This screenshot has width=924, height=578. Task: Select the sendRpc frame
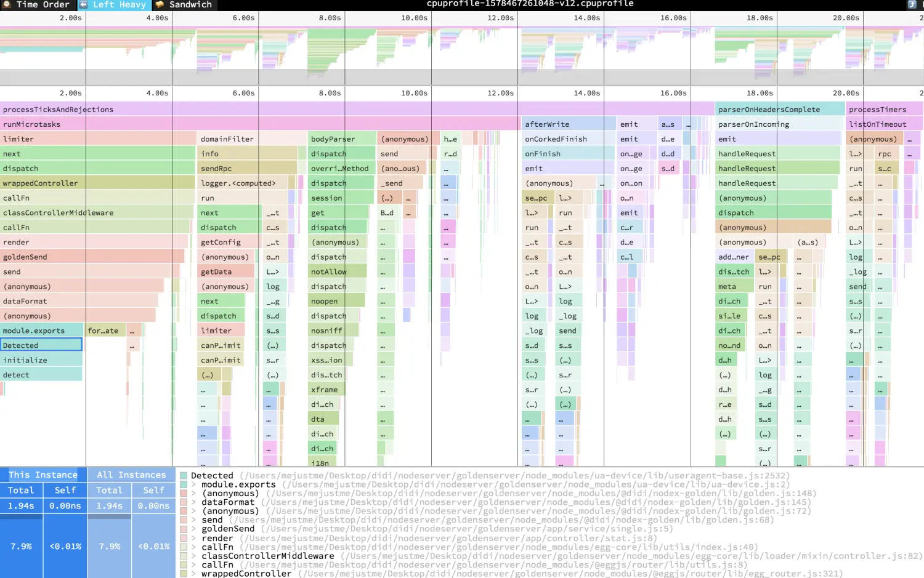[248, 169]
